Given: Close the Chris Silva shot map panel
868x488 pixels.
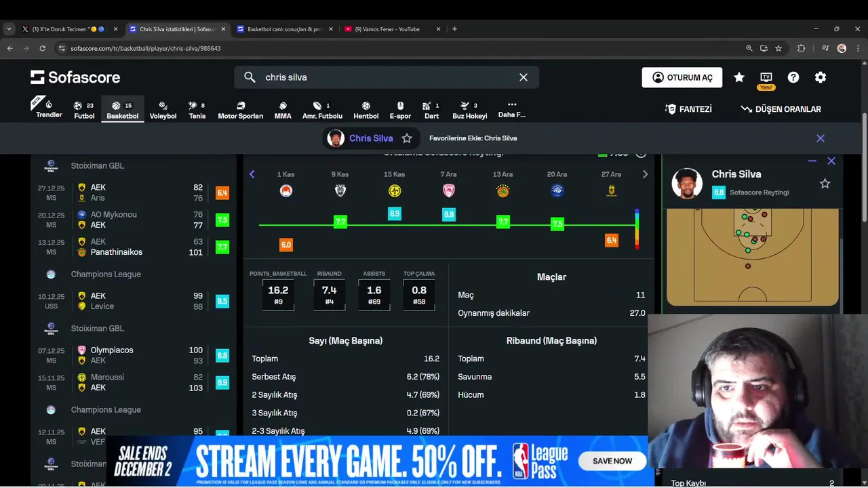Looking at the screenshot, I should point(831,161).
